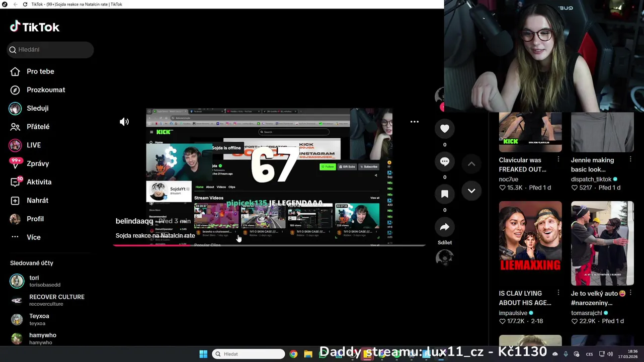The image size is (644, 362).
Task: Like Je to velký auto 22.9K
Action: 574,321
